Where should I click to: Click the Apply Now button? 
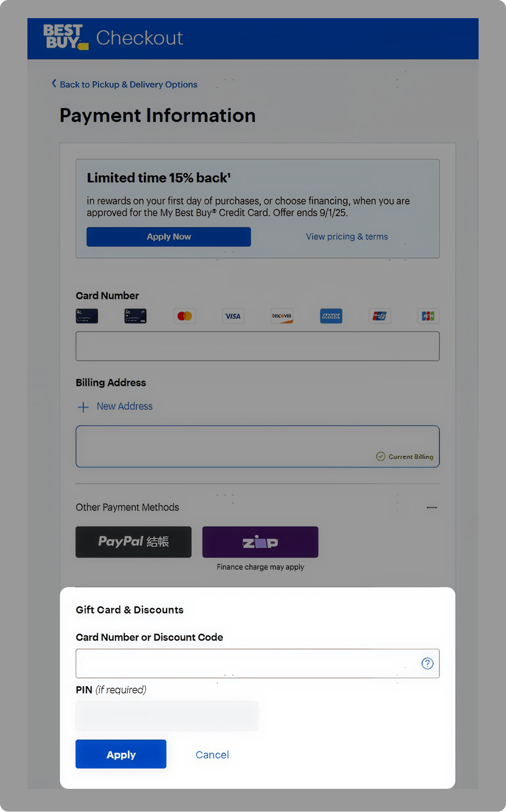pos(169,237)
